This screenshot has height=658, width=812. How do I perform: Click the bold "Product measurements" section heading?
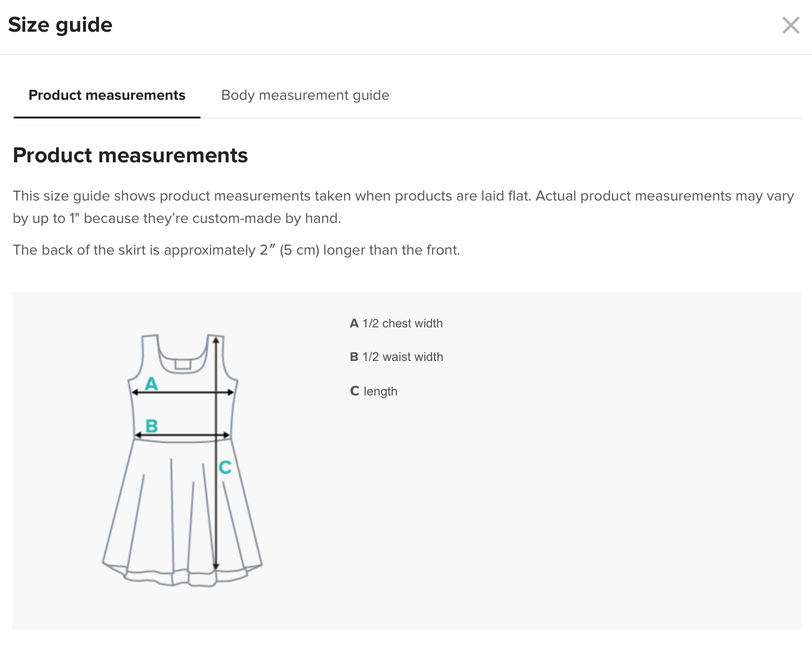pyautogui.click(x=130, y=155)
